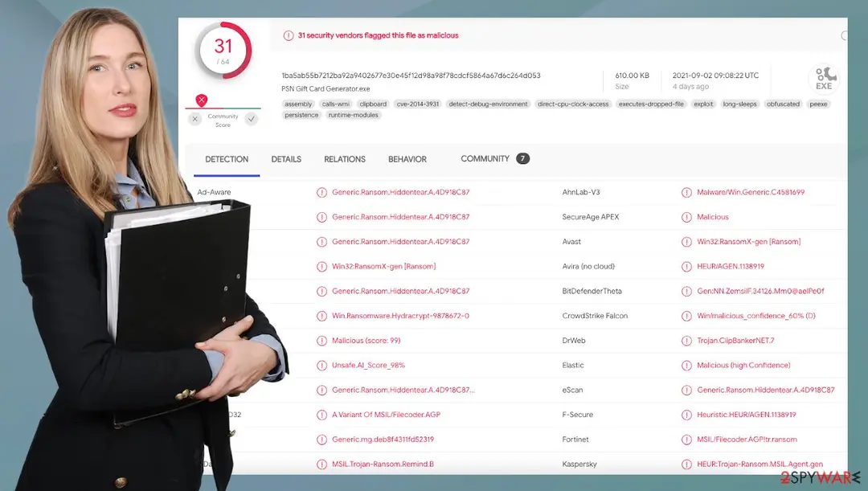Select the clipboard tag
The width and height of the screenshot is (868, 491).
point(373,104)
